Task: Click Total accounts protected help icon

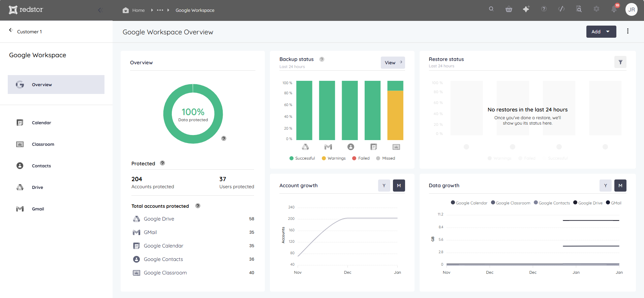Action: tap(198, 206)
